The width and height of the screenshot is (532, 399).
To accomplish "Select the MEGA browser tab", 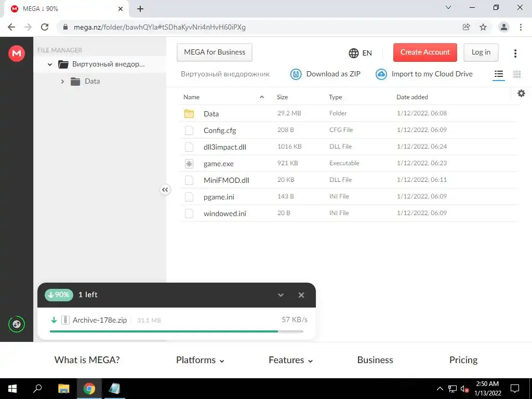I will click(66, 9).
